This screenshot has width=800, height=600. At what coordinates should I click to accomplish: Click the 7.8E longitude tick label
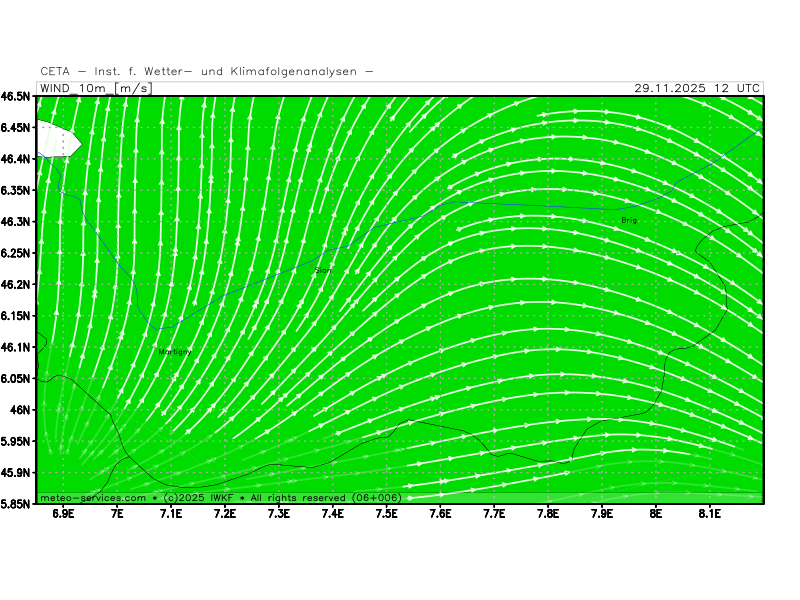point(547,514)
